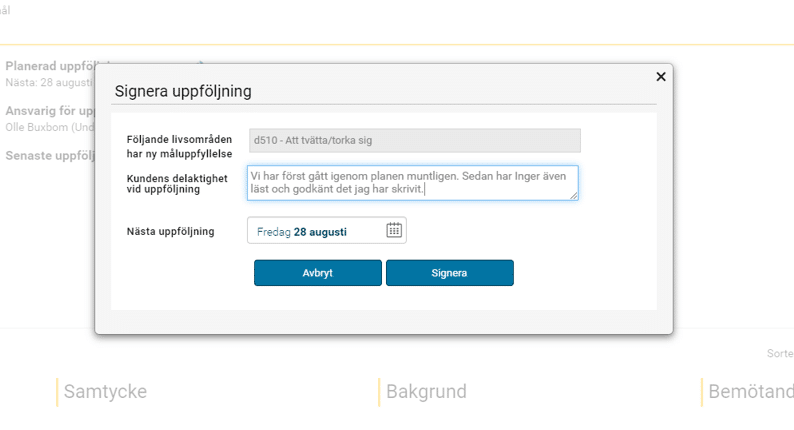Grab the text area resize handle

(x=573, y=195)
